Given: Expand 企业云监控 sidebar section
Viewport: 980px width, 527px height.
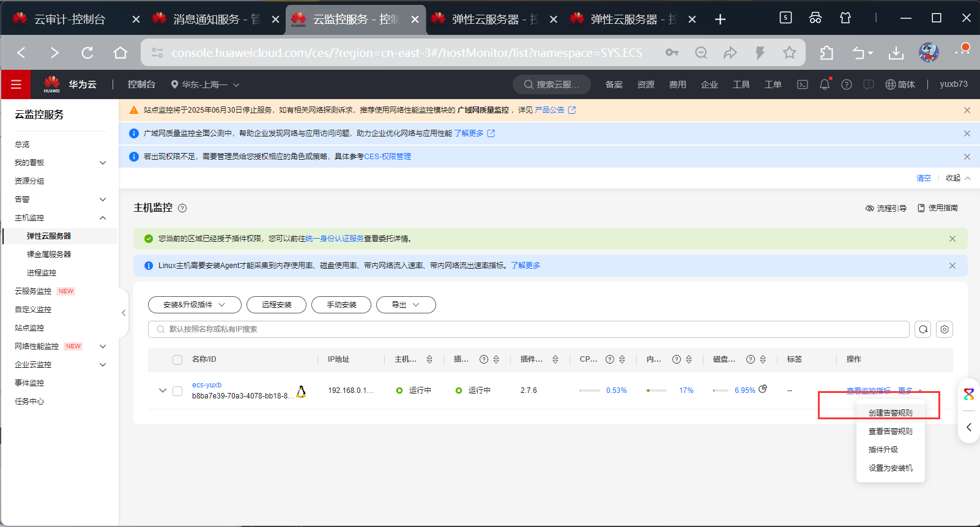Looking at the screenshot, I should pos(103,365).
